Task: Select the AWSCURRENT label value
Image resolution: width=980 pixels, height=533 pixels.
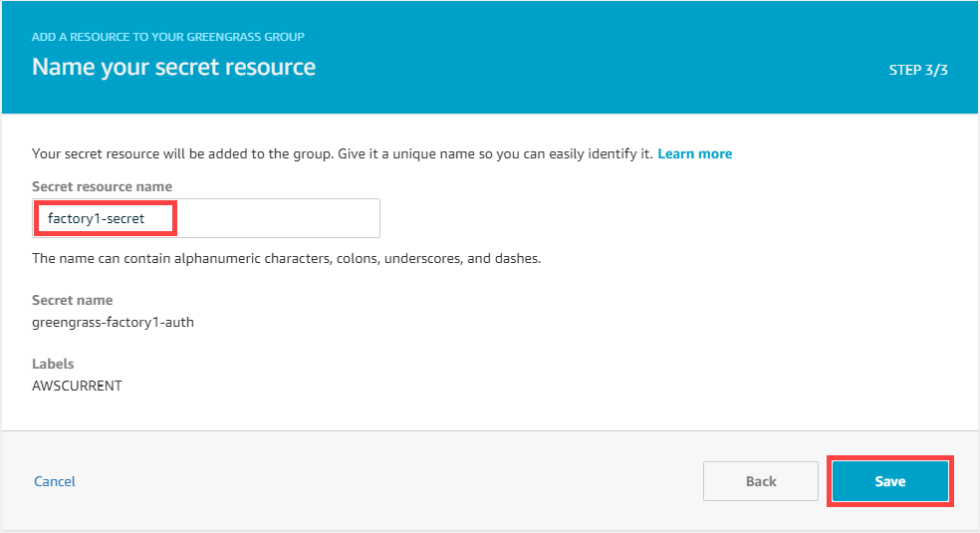Action: [x=77, y=386]
